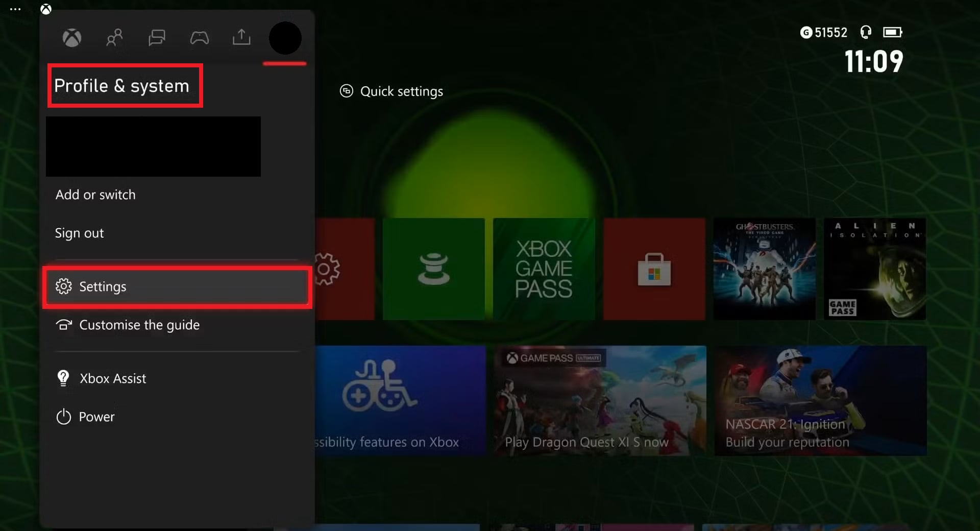Select Sign out option
This screenshot has width=980, height=531.
[79, 233]
